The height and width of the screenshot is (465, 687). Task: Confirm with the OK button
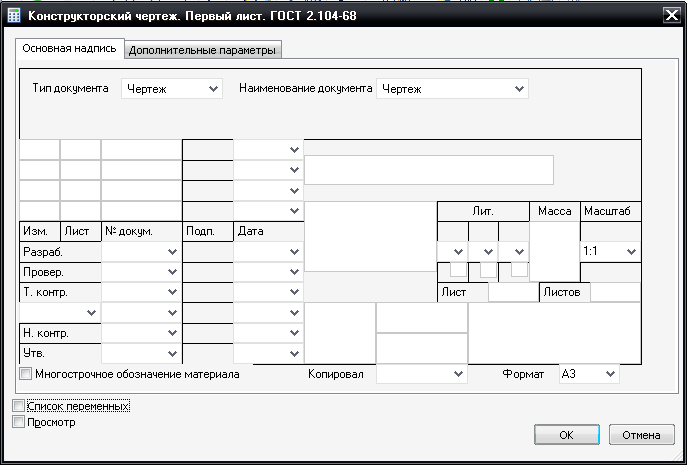tap(567, 435)
